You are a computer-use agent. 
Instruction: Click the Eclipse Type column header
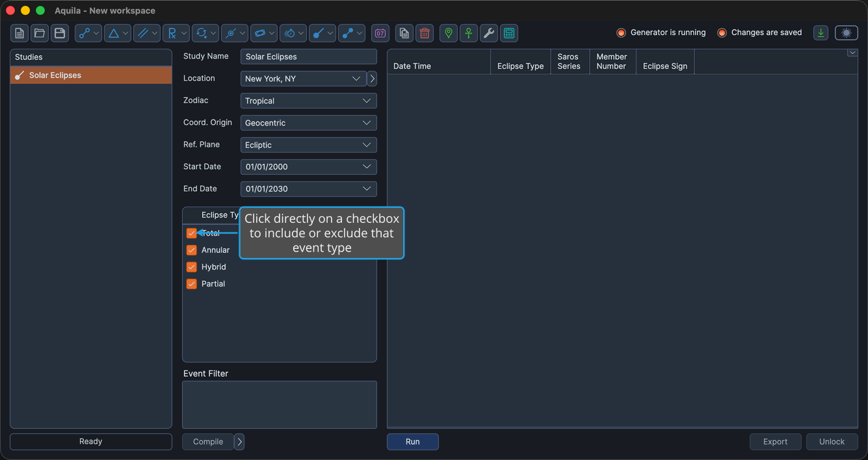click(521, 62)
